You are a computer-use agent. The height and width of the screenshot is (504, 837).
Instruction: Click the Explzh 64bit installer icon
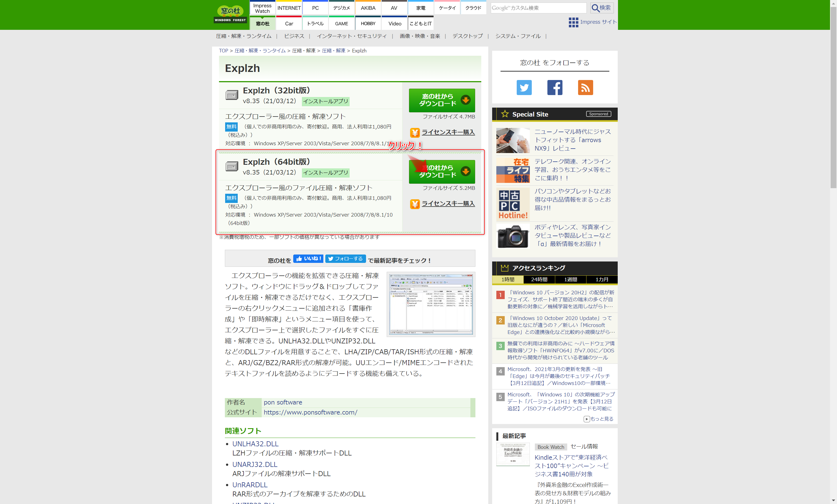pos(232,166)
